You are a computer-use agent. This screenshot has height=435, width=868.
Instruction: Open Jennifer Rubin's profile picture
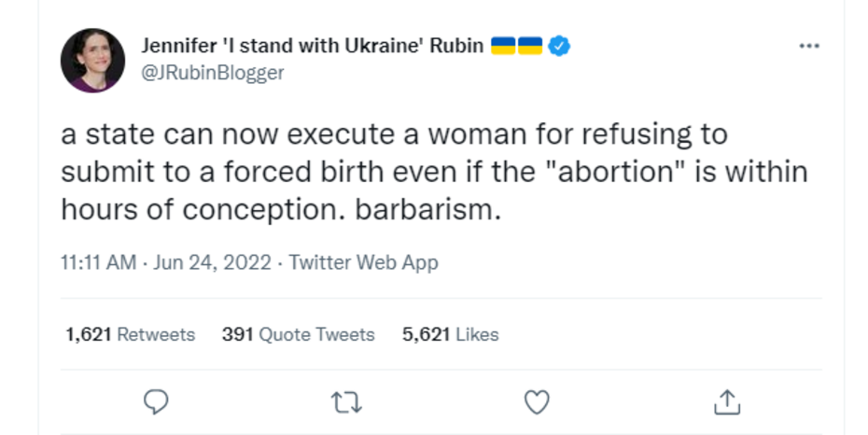(92, 60)
